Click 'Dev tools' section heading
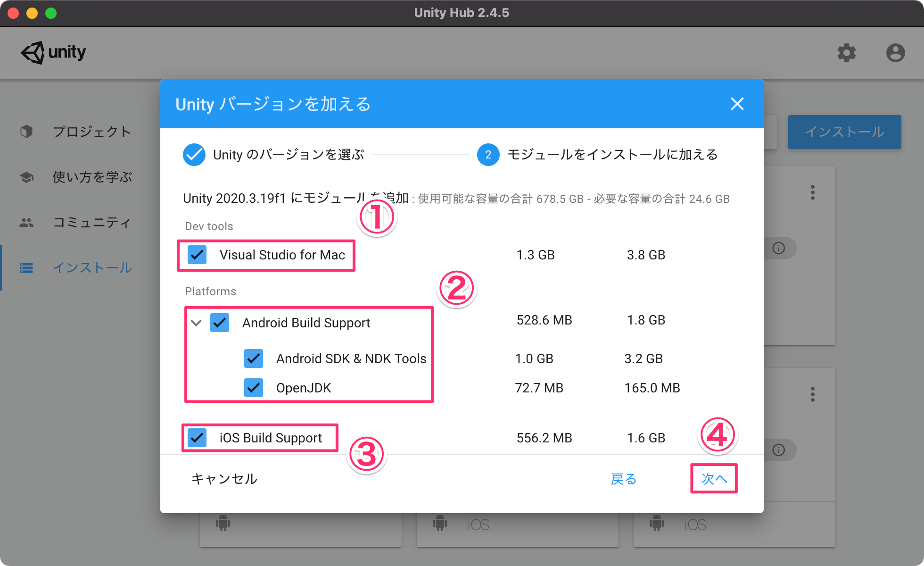924x566 pixels. click(209, 226)
